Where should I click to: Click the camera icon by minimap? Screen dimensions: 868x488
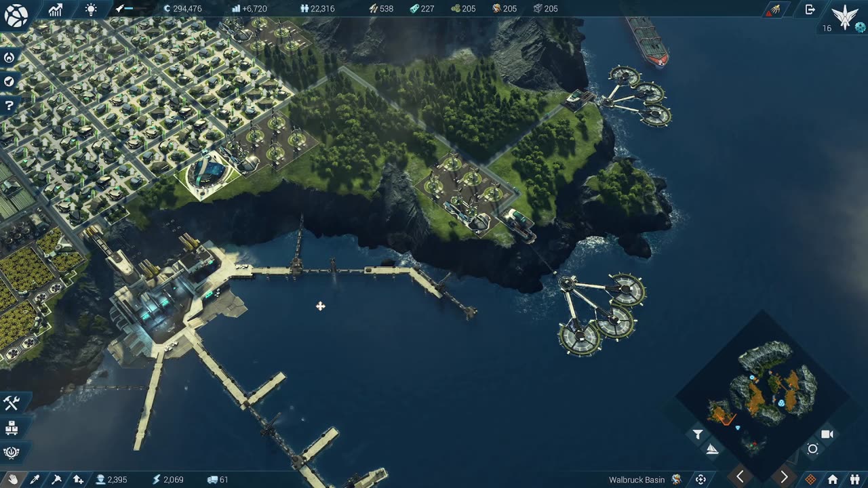[x=827, y=434]
